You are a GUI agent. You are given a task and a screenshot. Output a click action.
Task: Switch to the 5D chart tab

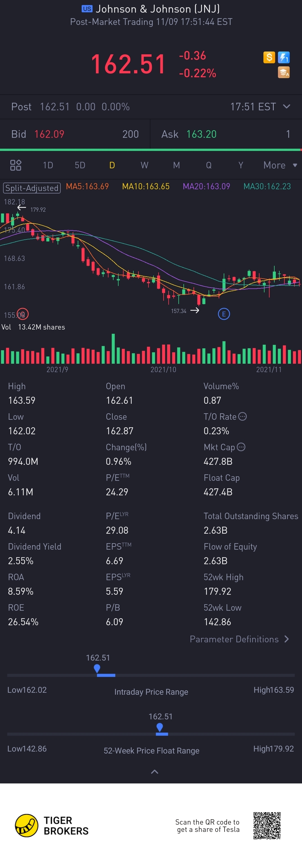[80, 165]
